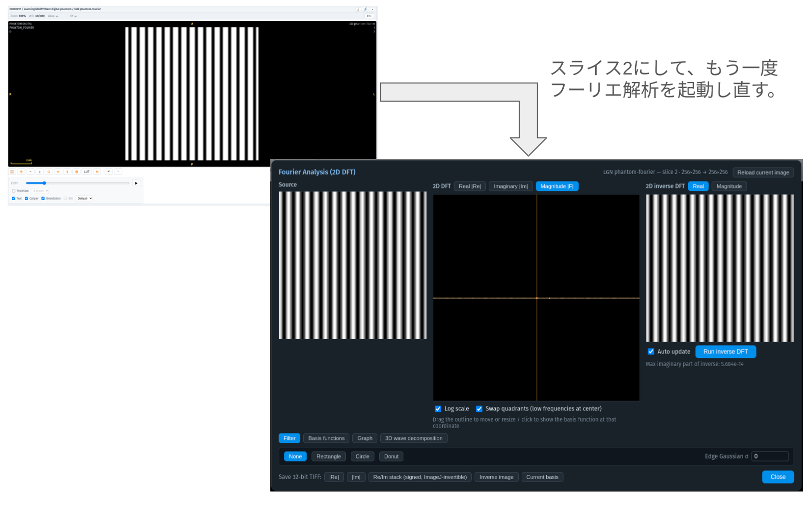Open the Info button in the viewer
812x506 pixels.
pyautogui.click(x=369, y=16)
